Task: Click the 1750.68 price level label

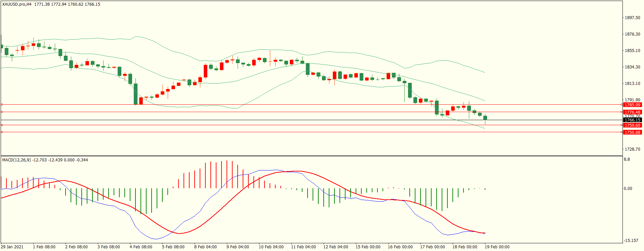Action: (632, 133)
